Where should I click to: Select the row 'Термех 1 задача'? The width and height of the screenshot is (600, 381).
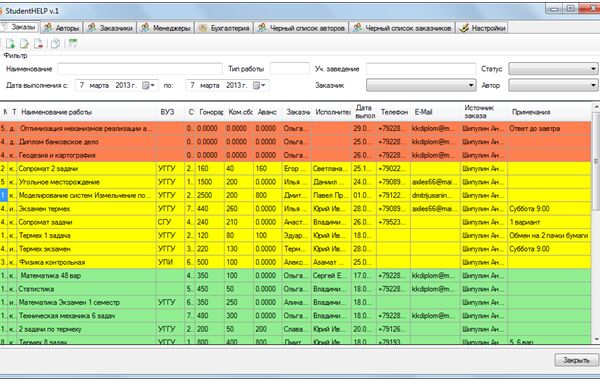tap(295, 235)
